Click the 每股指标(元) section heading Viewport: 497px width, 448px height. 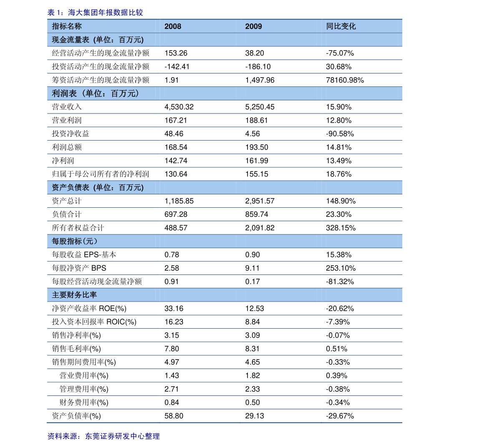coord(74,241)
